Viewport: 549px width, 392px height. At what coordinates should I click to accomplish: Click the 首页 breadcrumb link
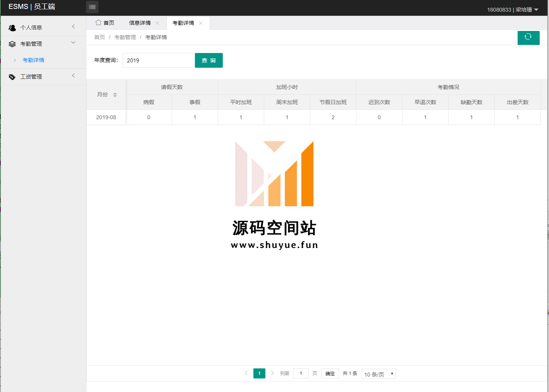pyautogui.click(x=100, y=38)
